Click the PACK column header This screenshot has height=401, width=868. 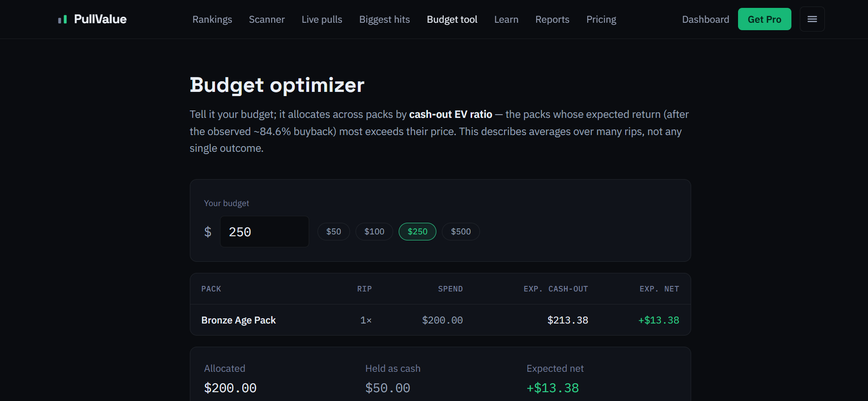click(211, 289)
